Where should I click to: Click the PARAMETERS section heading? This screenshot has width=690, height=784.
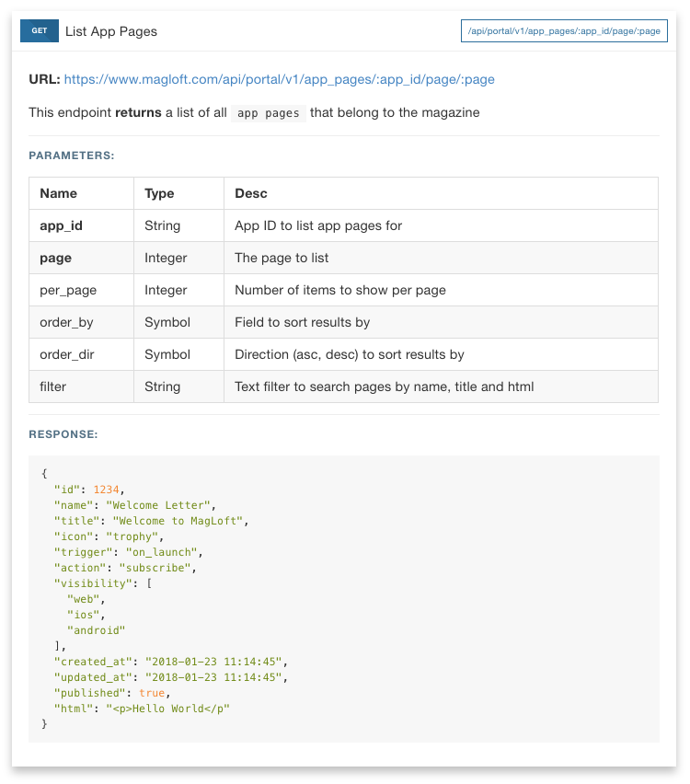click(72, 156)
